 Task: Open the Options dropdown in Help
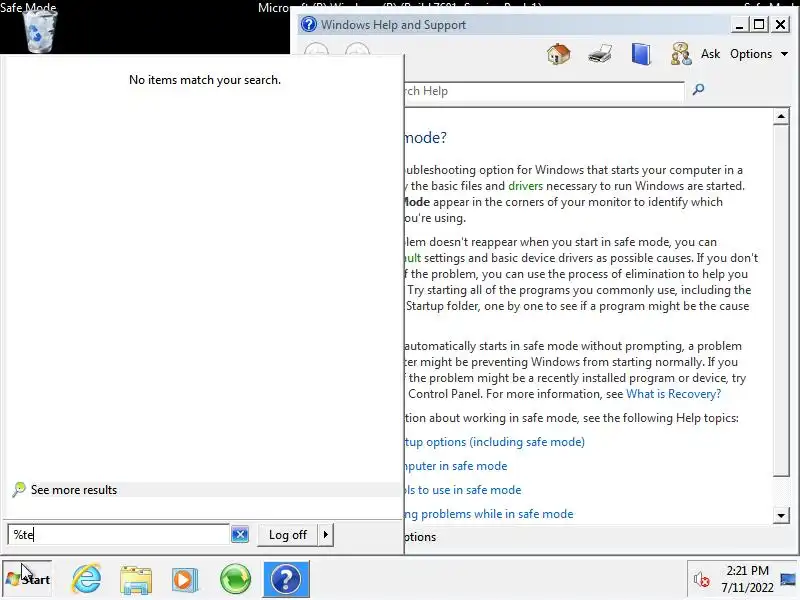759,54
